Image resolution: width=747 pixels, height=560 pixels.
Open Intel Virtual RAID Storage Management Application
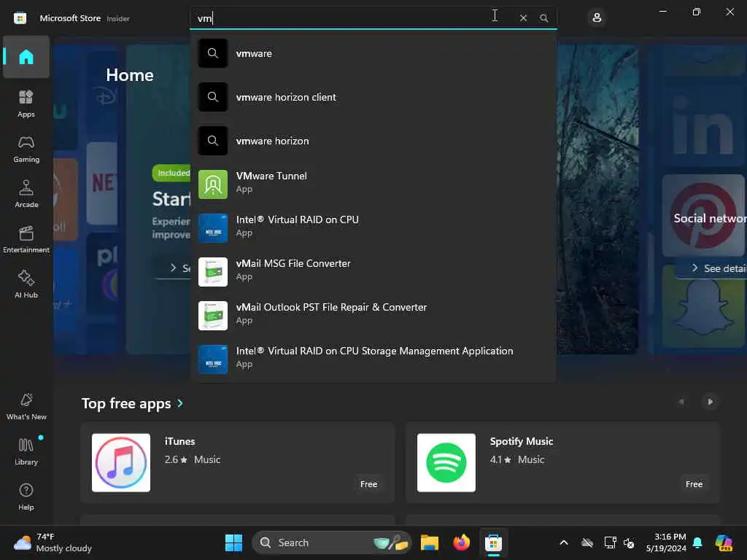[x=373, y=359]
